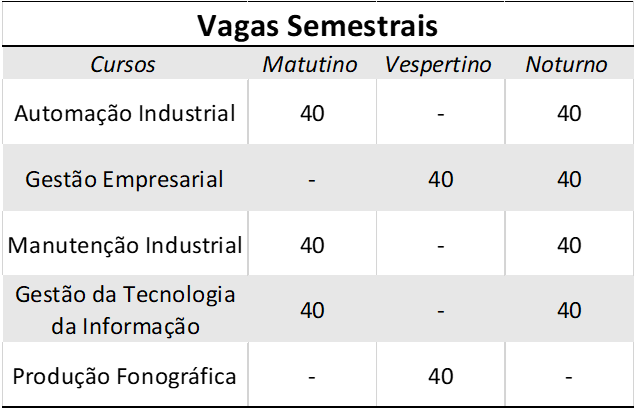
Task: Select the "Automação Industrial" course cell
Action: [x=125, y=113]
